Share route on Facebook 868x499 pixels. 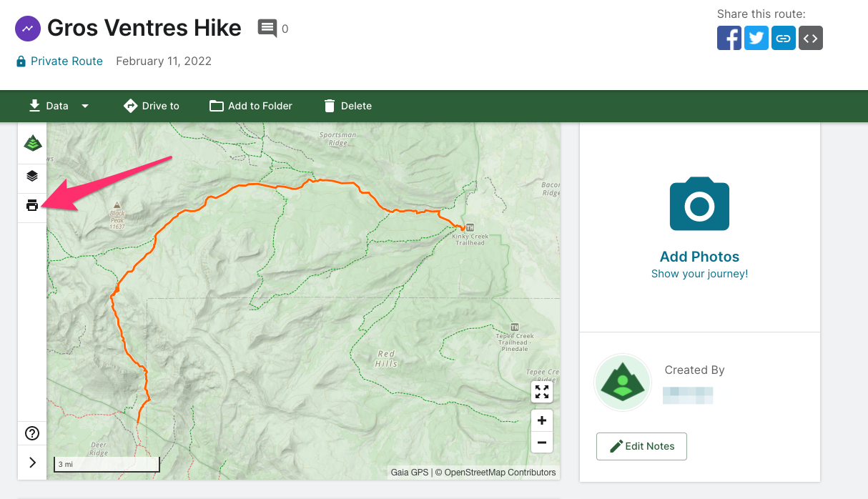coord(729,38)
